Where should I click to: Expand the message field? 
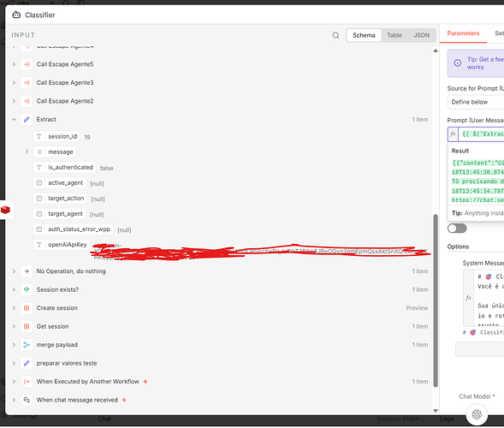coord(27,152)
